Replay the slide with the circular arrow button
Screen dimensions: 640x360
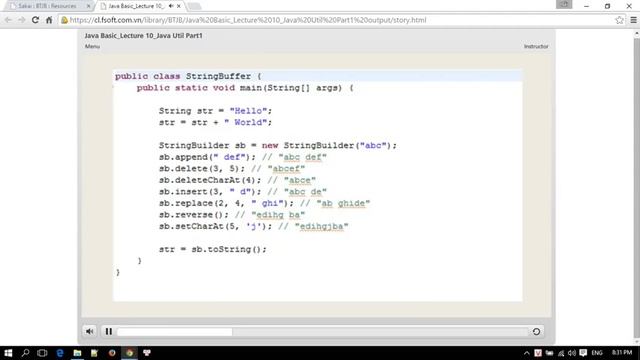pos(536,331)
